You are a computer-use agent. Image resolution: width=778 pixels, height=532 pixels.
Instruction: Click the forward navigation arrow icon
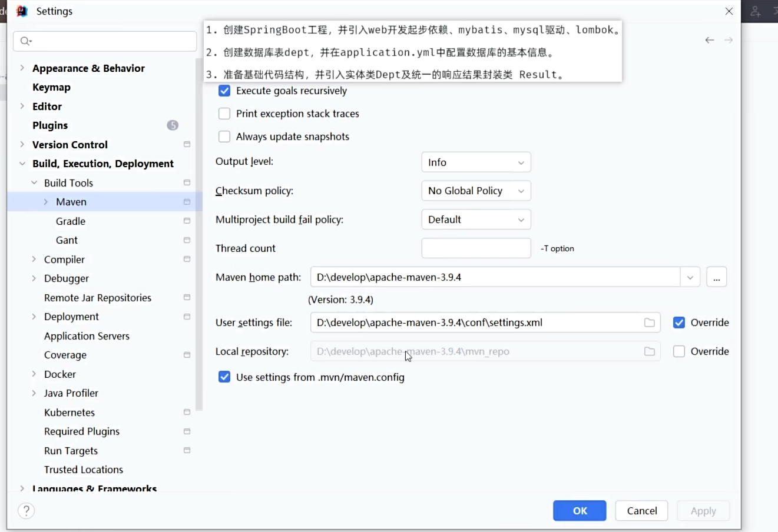(729, 40)
